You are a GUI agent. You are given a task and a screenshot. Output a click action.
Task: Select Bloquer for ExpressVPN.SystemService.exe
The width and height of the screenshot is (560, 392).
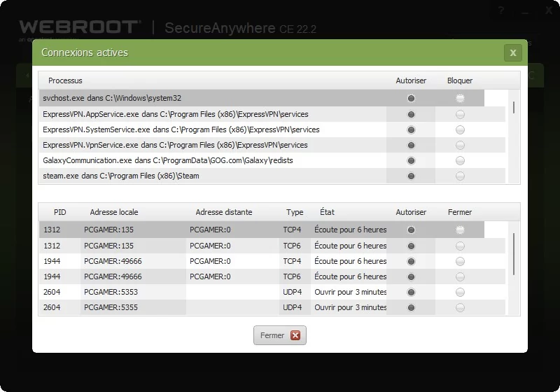(460, 130)
